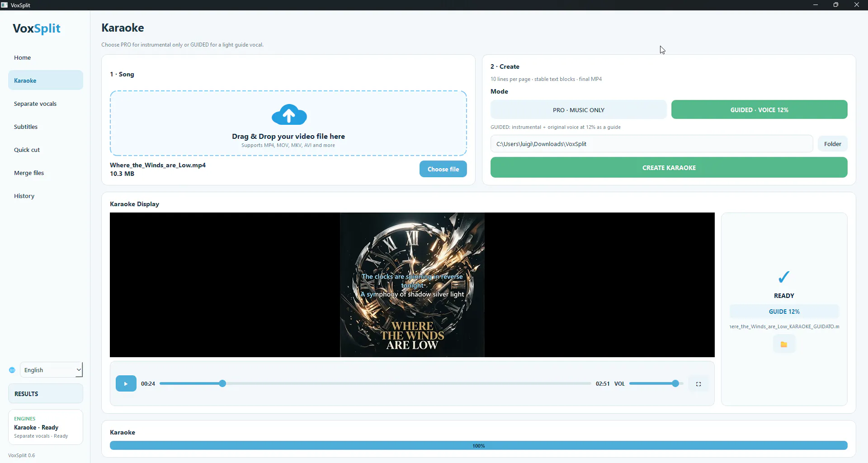
Task: Click the output folder path field
Action: click(x=651, y=144)
